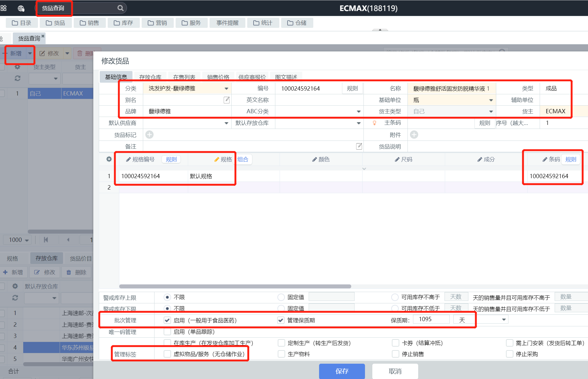This screenshot has width=588, height=379.
Task: Click the 规则 button beside 主条码
Action: coord(485,123)
